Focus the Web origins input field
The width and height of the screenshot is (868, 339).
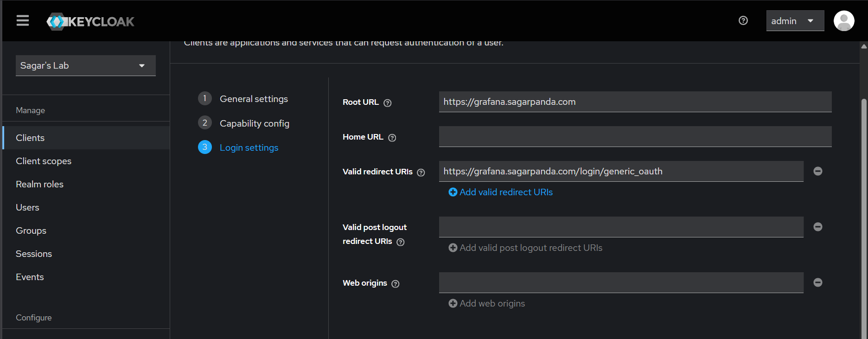(621, 282)
